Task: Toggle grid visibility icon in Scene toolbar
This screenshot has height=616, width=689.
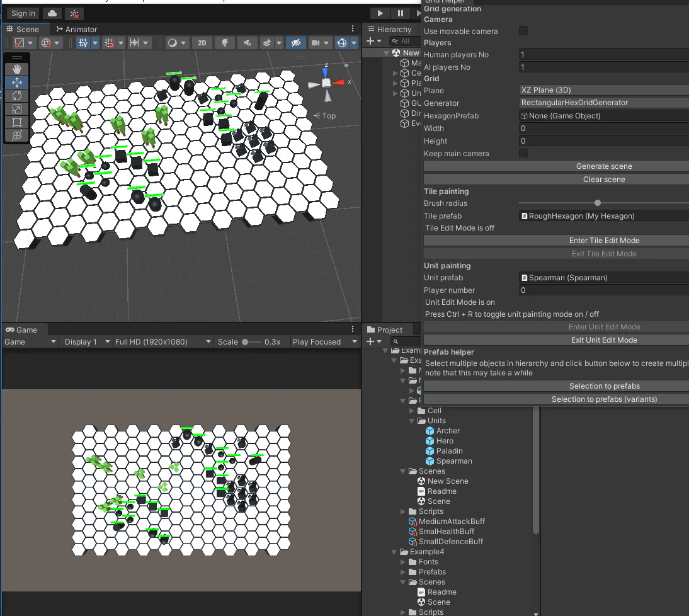Action: (83, 43)
